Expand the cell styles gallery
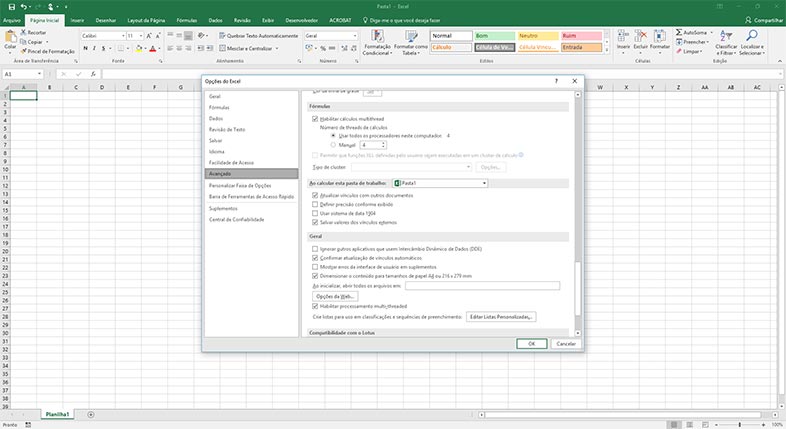This screenshot has height=429, width=786. (607, 50)
